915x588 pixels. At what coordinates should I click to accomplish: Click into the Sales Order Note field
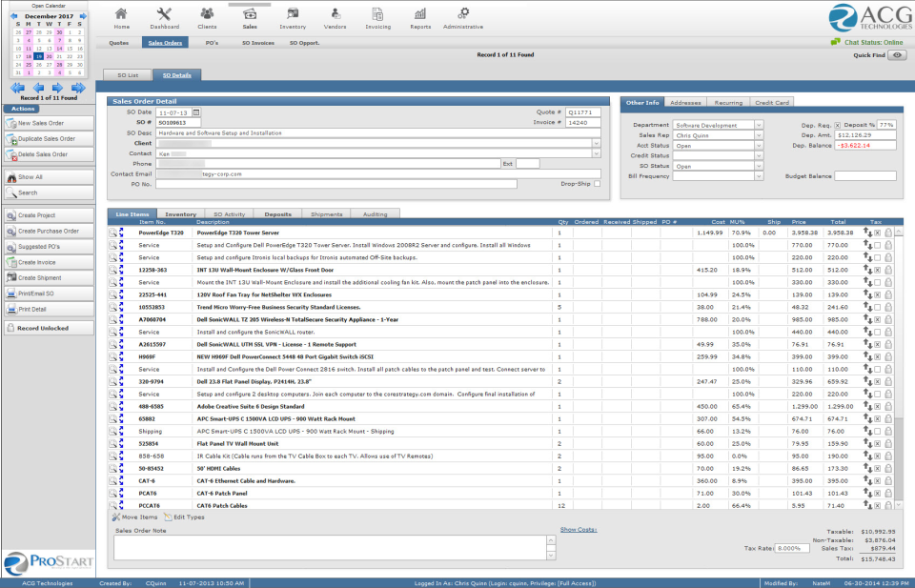331,548
